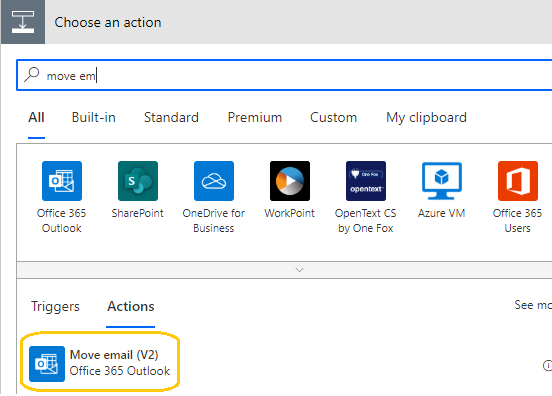The height and width of the screenshot is (396, 552).
Task: Switch to the Premium tab
Action: coord(255,118)
